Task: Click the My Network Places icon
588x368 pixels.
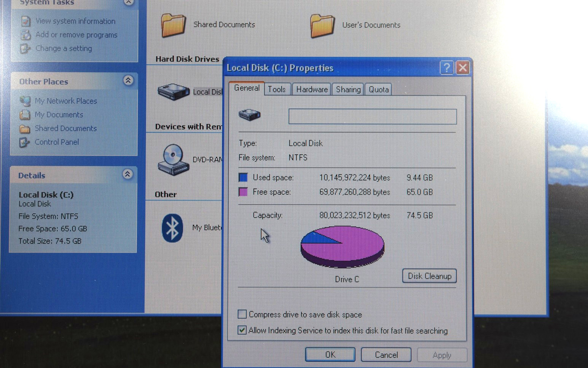Action: (x=25, y=101)
